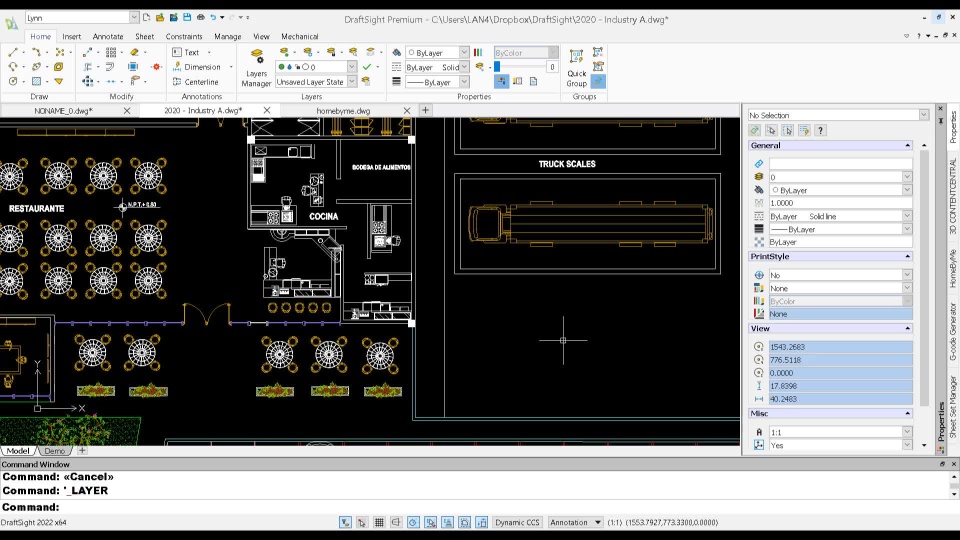Image resolution: width=960 pixels, height=540 pixels.
Task: Add a new drawing tab with plus button
Action: pyautogui.click(x=425, y=110)
